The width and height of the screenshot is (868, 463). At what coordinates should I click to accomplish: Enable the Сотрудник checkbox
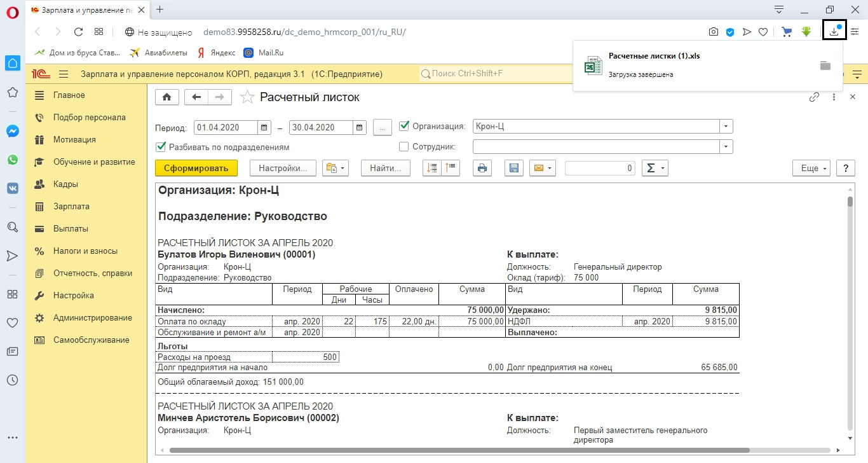coord(404,147)
